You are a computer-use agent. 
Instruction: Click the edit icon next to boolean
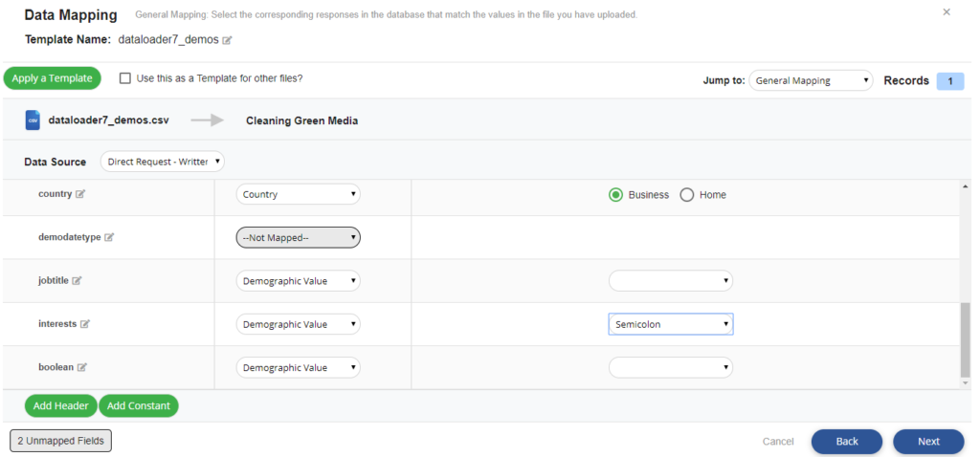pyautogui.click(x=81, y=367)
